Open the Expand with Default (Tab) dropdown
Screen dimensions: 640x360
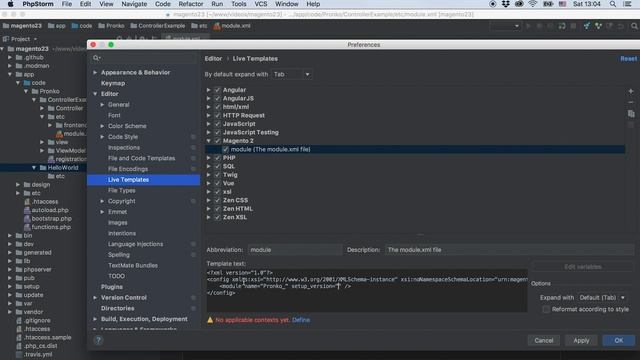tap(602, 298)
